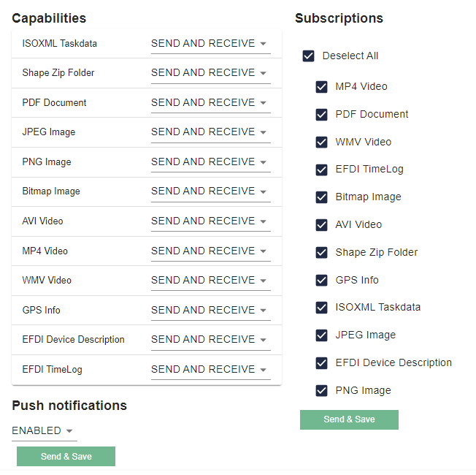Toggle the ISOXML Taskdata subscription checkbox
The width and height of the screenshot is (476, 475).
(321, 308)
